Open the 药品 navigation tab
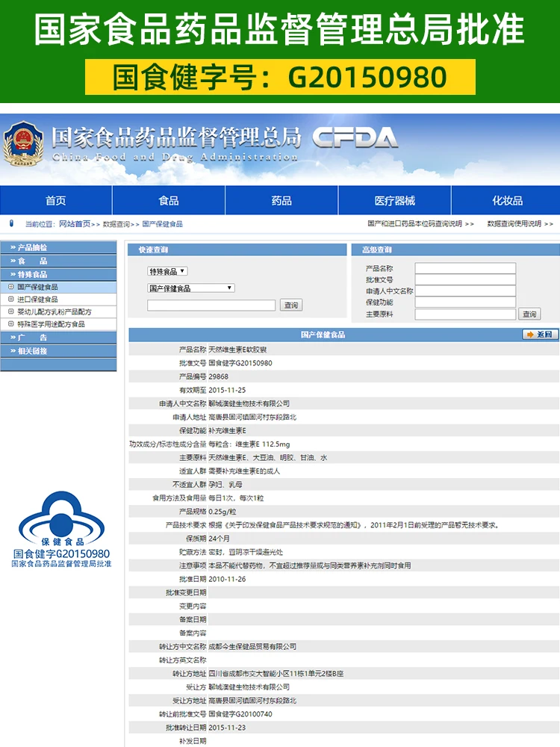The image size is (560, 747). coord(281,200)
